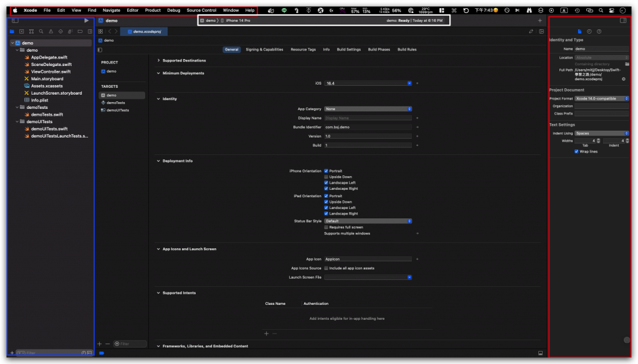This screenshot has width=638, height=364.
Task: Switch to the Build Phases tab
Action: click(x=379, y=50)
